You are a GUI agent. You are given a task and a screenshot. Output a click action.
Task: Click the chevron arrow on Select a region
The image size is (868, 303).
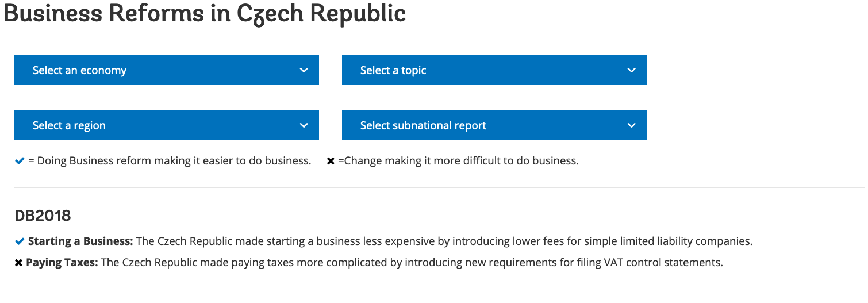304,125
